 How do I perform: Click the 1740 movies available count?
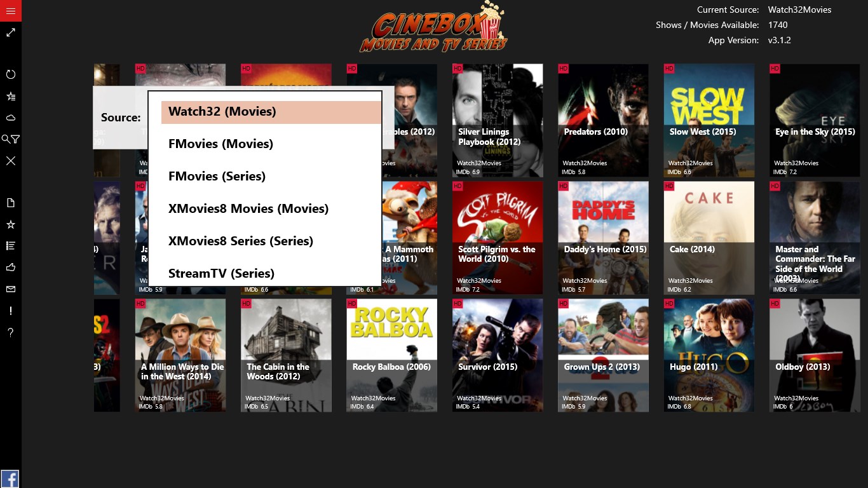click(778, 25)
